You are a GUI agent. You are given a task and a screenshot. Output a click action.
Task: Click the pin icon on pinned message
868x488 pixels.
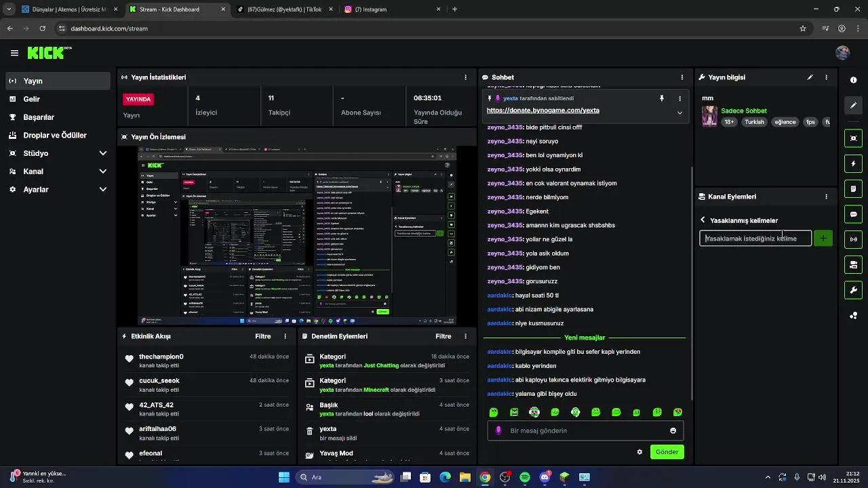point(662,98)
